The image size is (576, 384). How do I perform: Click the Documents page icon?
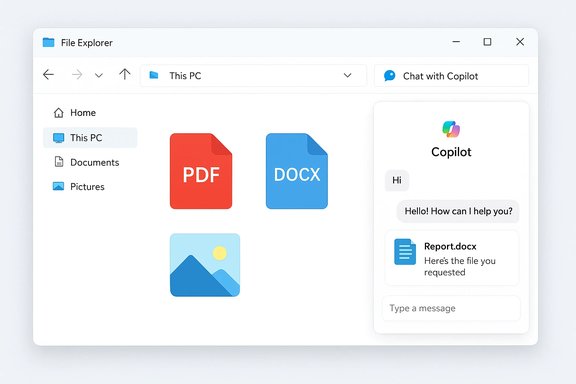click(x=59, y=162)
